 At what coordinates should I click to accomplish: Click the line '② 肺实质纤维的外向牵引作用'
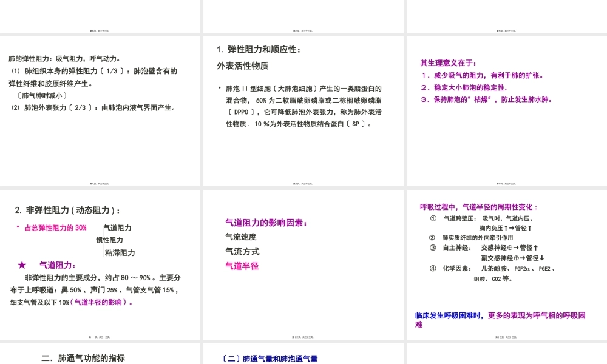tap(471, 238)
